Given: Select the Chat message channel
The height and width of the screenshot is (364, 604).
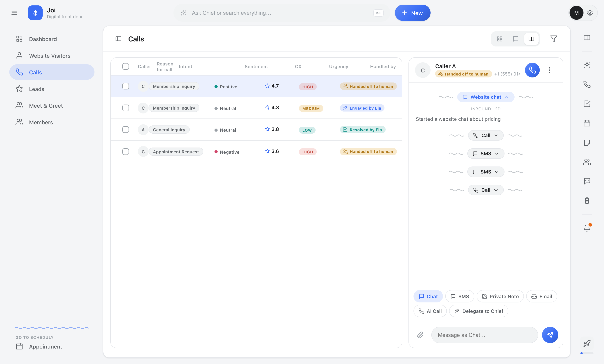Looking at the screenshot, I should tap(428, 296).
